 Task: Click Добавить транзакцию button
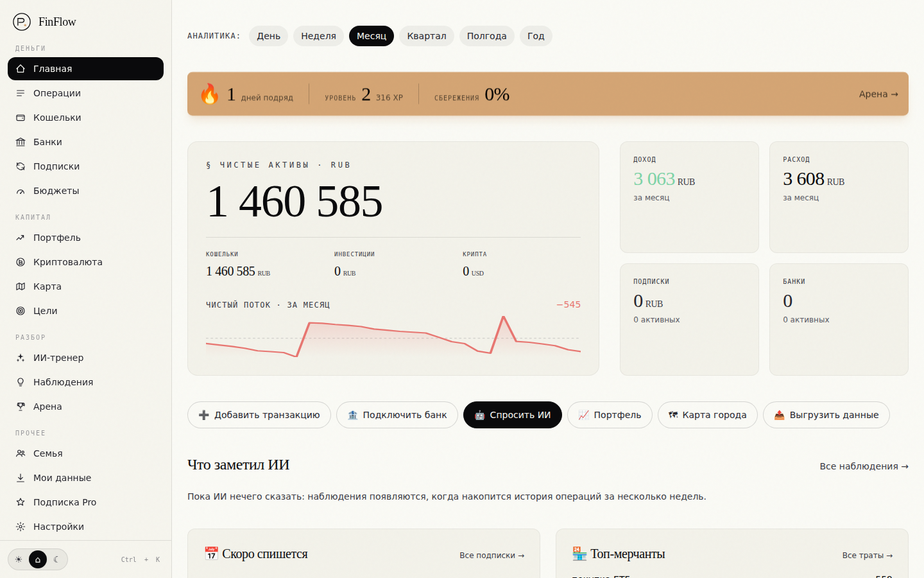259,415
